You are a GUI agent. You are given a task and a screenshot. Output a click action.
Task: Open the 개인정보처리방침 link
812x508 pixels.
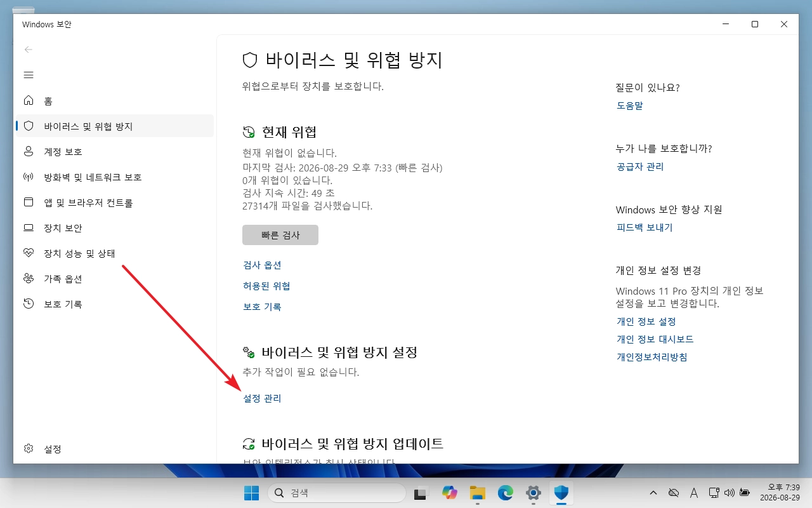pos(652,357)
